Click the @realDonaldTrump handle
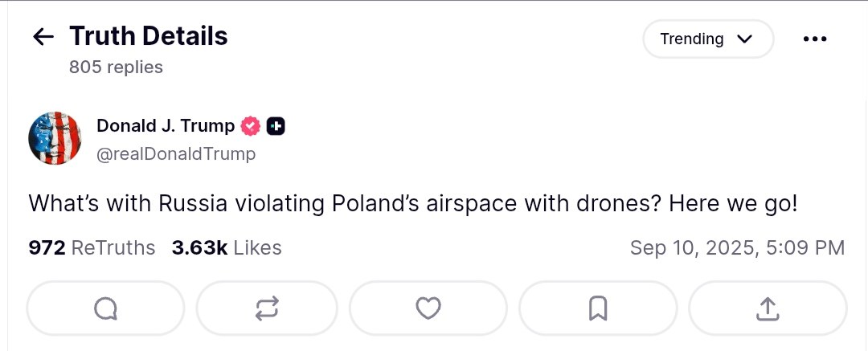This screenshot has height=351, width=868. click(x=176, y=153)
